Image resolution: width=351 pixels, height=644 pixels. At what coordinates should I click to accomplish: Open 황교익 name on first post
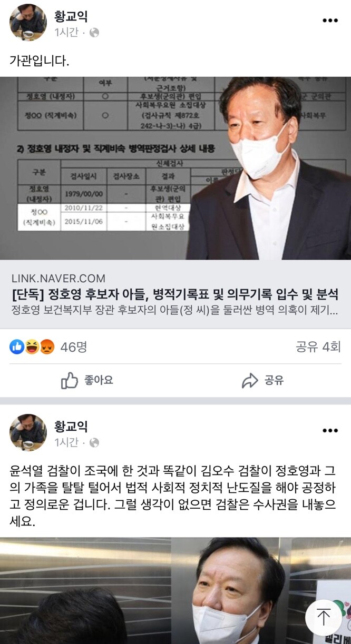[71, 16]
